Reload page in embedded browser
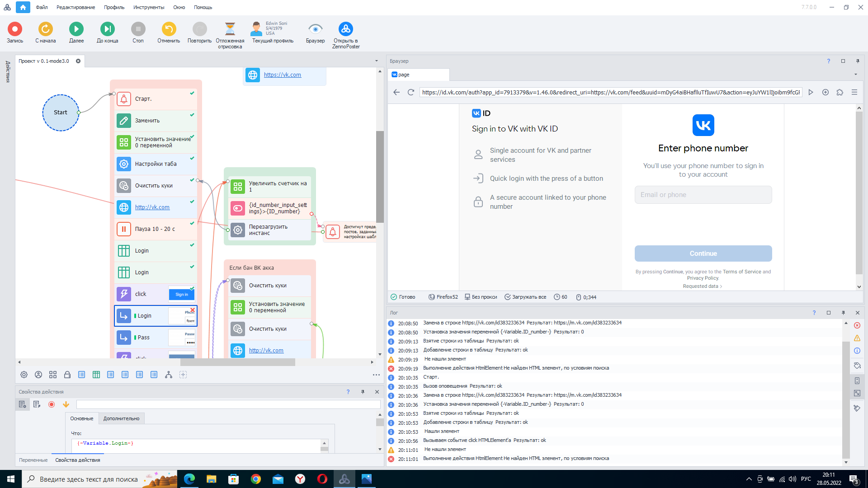Viewport: 868px width, 488px height. click(410, 92)
